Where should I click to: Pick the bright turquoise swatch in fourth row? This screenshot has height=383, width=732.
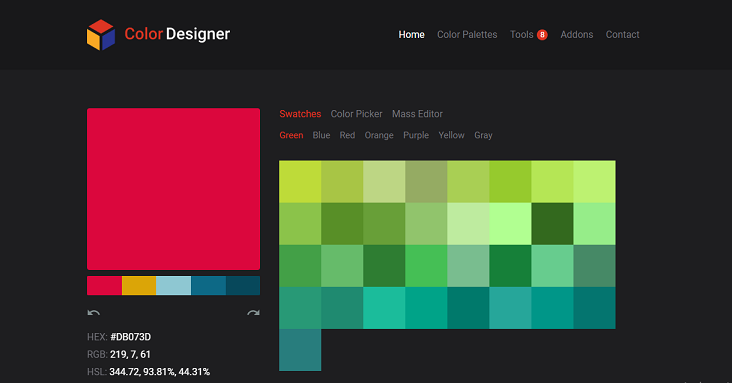click(x=384, y=308)
